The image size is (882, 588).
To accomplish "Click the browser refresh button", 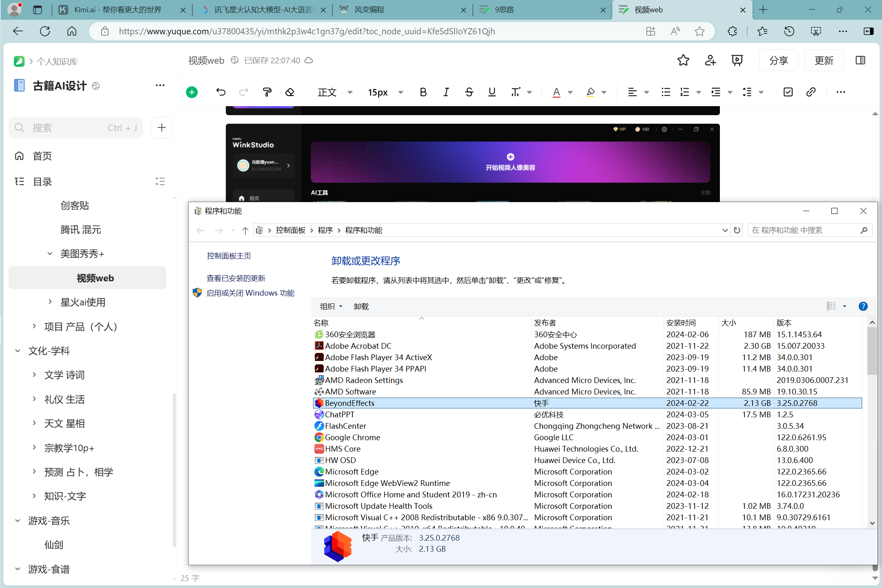I will coord(45,31).
